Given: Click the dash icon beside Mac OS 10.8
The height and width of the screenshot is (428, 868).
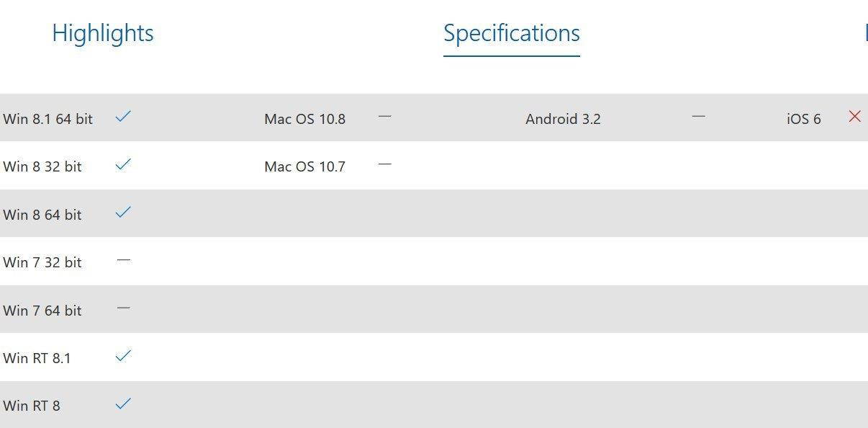Looking at the screenshot, I should coord(384,116).
